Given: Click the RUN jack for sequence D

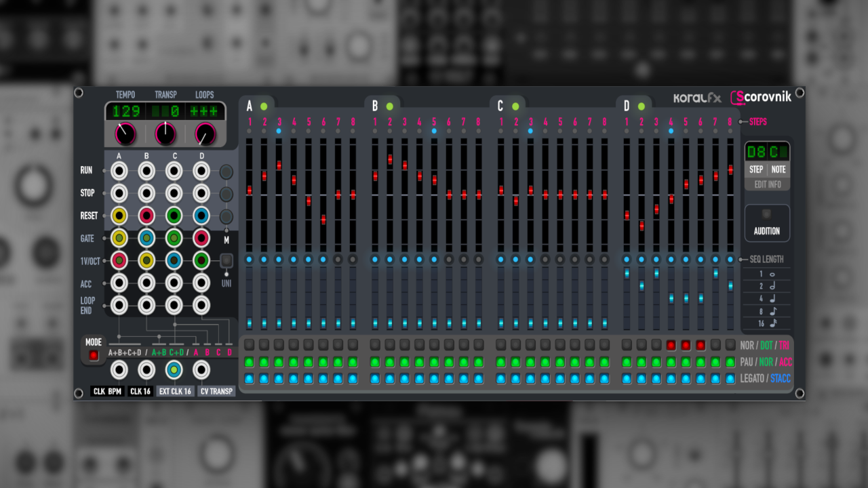Looking at the screenshot, I should pos(201,172).
